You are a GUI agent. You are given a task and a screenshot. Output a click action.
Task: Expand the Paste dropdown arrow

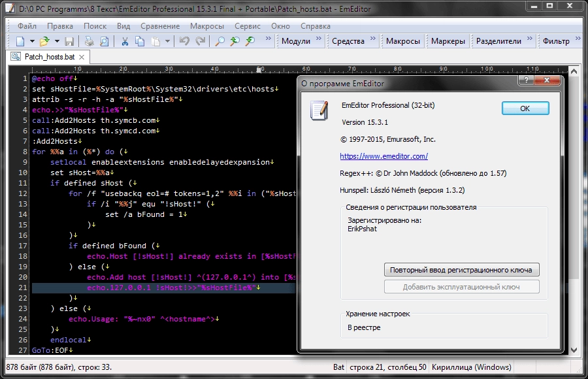click(x=168, y=41)
